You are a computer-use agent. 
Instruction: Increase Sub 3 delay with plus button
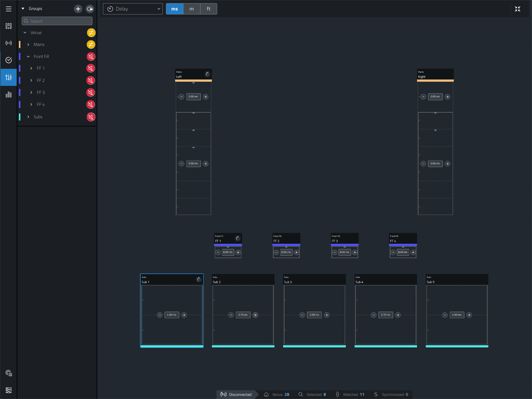pyautogui.click(x=326, y=315)
